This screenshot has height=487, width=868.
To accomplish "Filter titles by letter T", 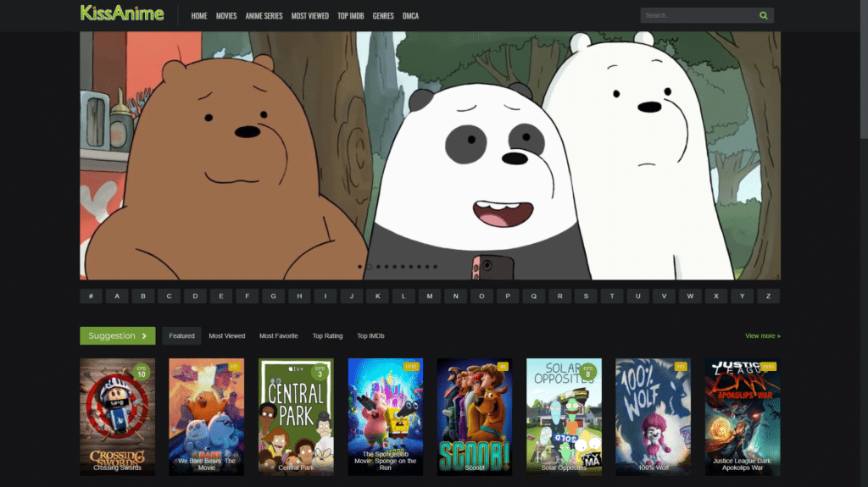I will (612, 296).
